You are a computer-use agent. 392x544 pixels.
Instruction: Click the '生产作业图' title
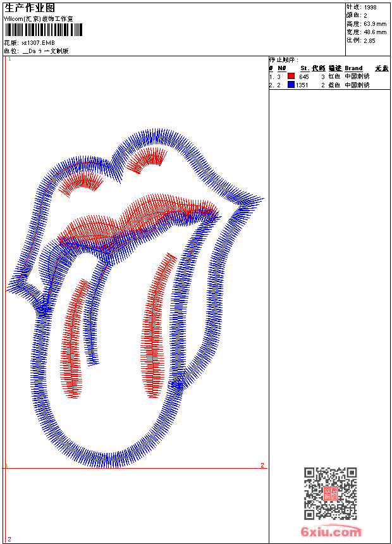(x=30, y=8)
